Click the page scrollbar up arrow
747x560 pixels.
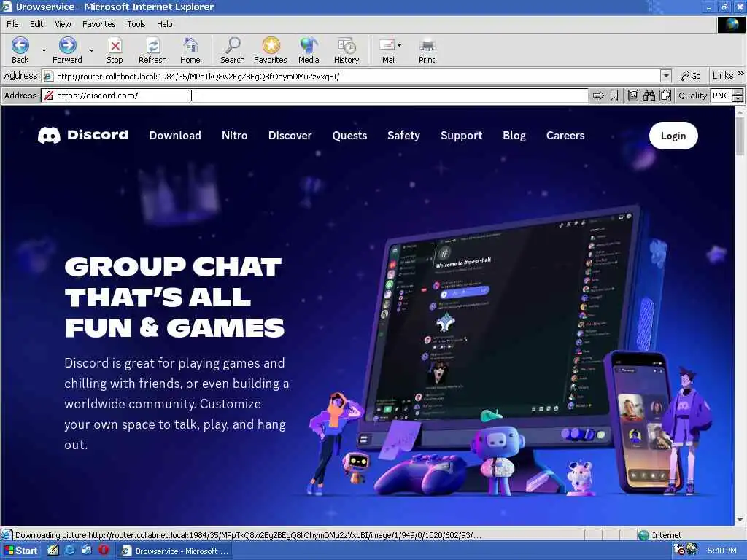pos(740,112)
